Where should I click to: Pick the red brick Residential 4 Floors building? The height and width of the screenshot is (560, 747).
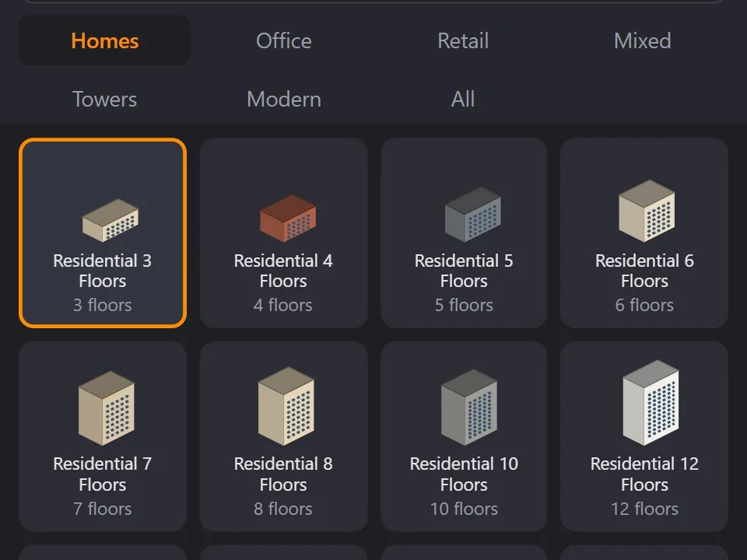(288, 218)
